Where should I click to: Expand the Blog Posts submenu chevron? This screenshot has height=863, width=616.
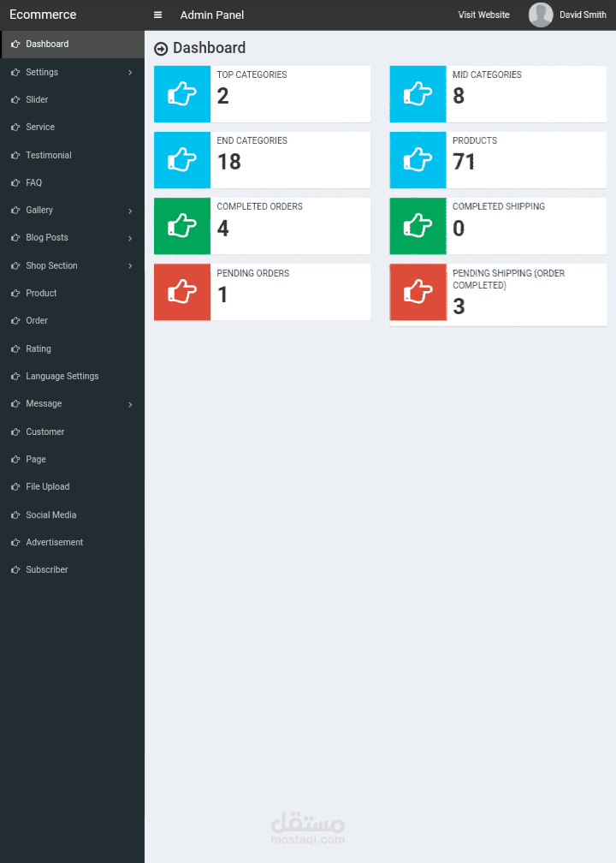[130, 238]
